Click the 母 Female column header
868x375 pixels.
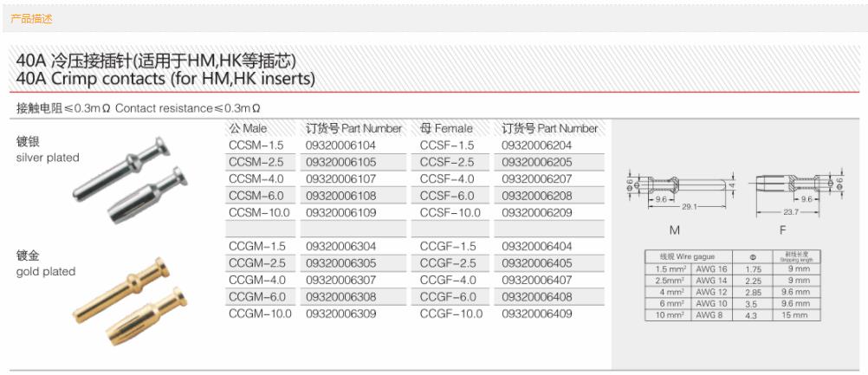click(446, 128)
